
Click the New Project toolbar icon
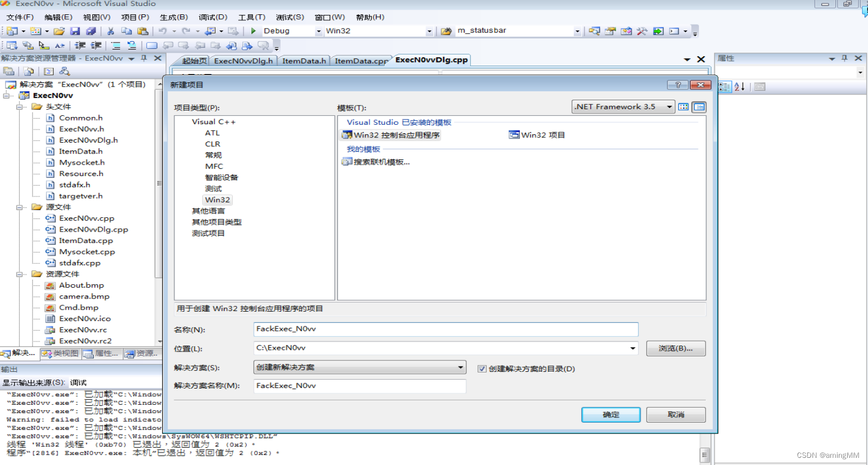point(12,31)
